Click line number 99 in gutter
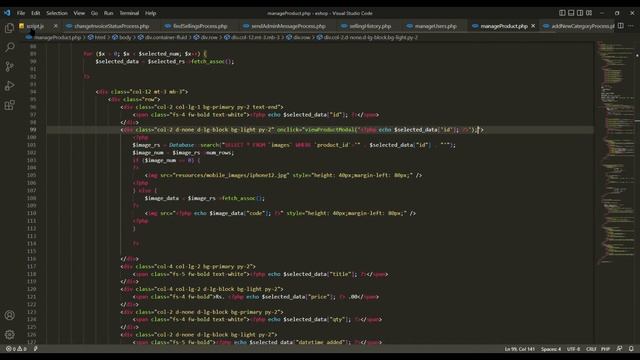The width and height of the screenshot is (640, 360). point(33,130)
